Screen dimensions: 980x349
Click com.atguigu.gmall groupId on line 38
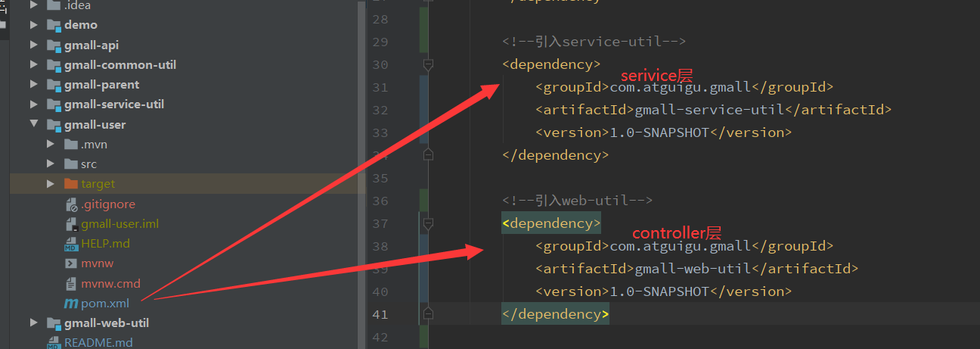[680, 246]
